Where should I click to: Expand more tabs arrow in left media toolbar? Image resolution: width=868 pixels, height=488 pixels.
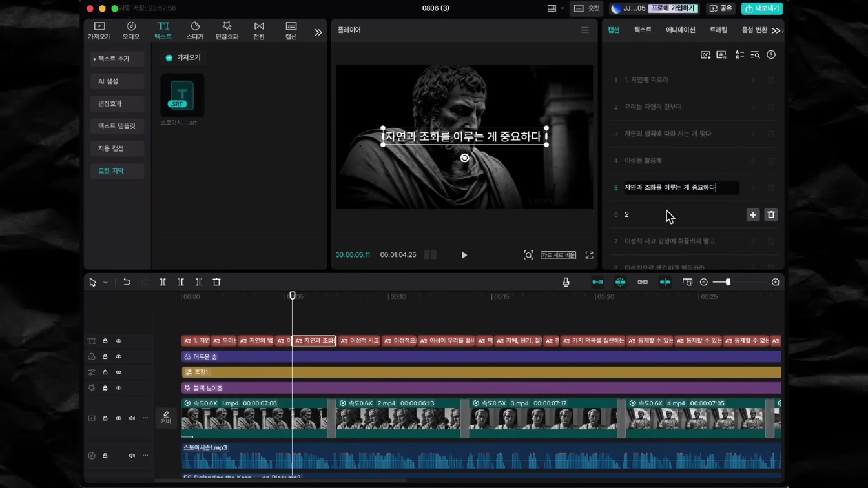[318, 32]
